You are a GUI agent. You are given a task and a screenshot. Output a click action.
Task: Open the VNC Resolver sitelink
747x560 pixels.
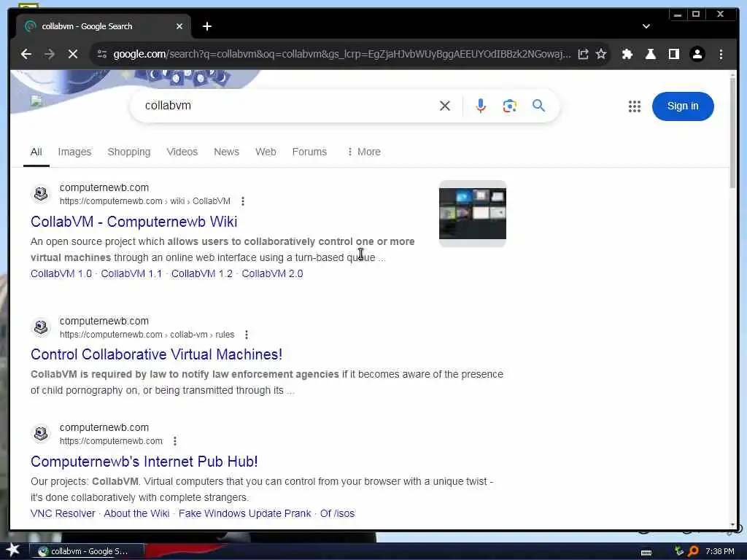click(63, 514)
